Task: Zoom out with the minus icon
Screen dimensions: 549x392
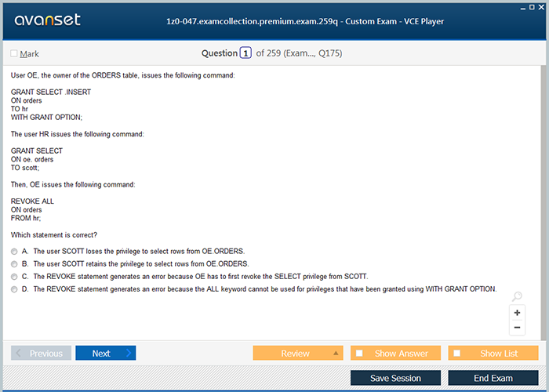Action: click(517, 327)
